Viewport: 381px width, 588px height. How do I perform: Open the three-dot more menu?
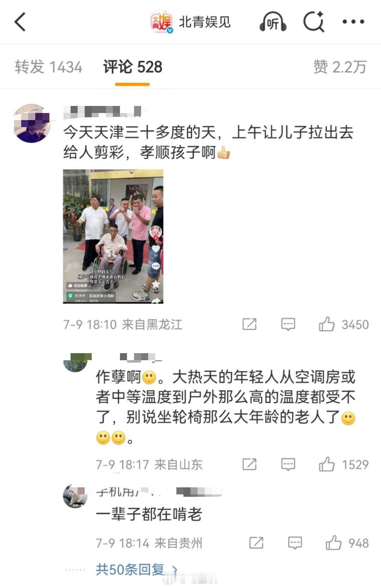[353, 22]
